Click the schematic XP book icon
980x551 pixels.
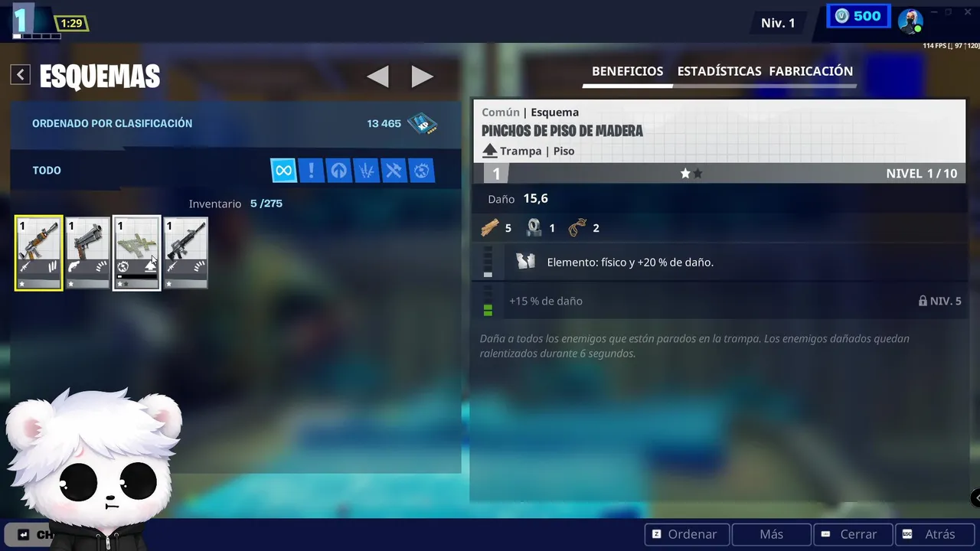[422, 123]
